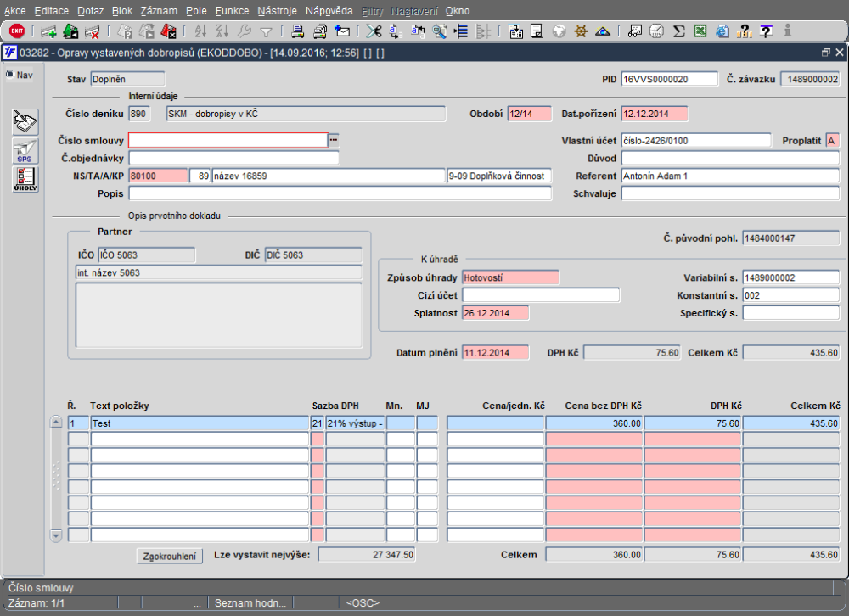Viewport: 849px width, 616px height.
Task: Click the Číslo smlouvy input field
Action: click(228, 140)
